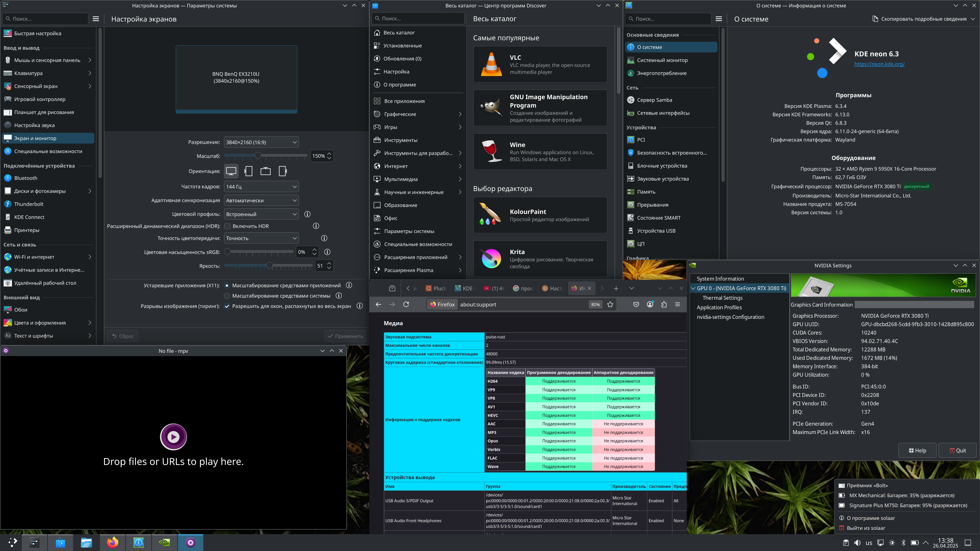The width and height of the screenshot is (980, 551).
Task: Bookmark about:support with the star icon
Action: coord(610,304)
